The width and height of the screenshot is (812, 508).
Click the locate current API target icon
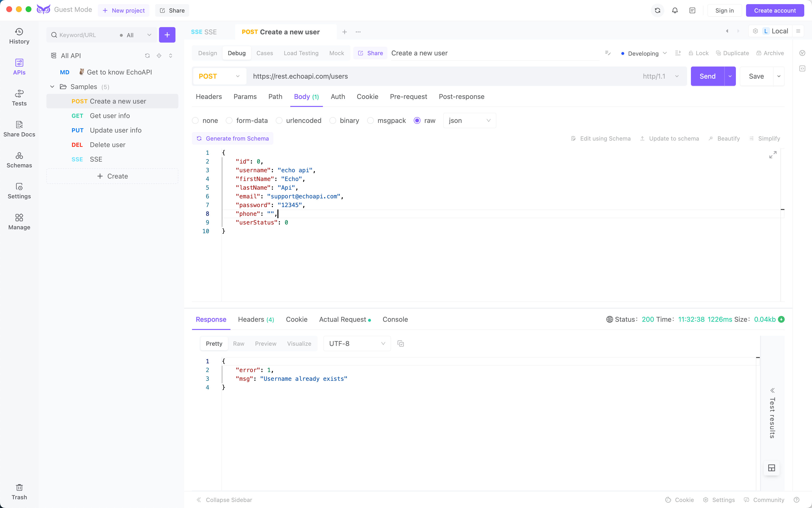tap(159, 56)
